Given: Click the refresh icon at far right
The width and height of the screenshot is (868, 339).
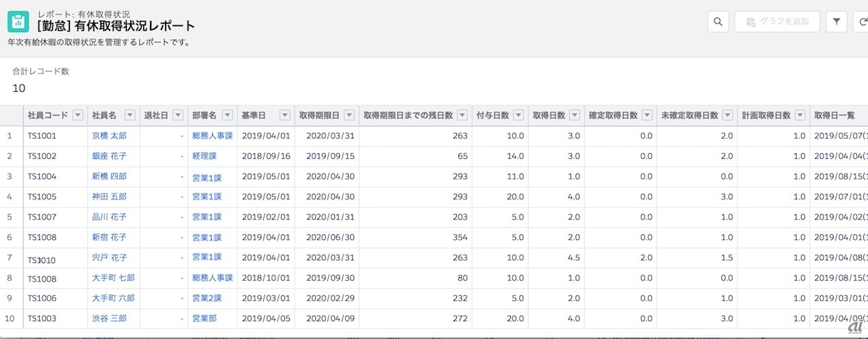Looking at the screenshot, I should point(863,22).
